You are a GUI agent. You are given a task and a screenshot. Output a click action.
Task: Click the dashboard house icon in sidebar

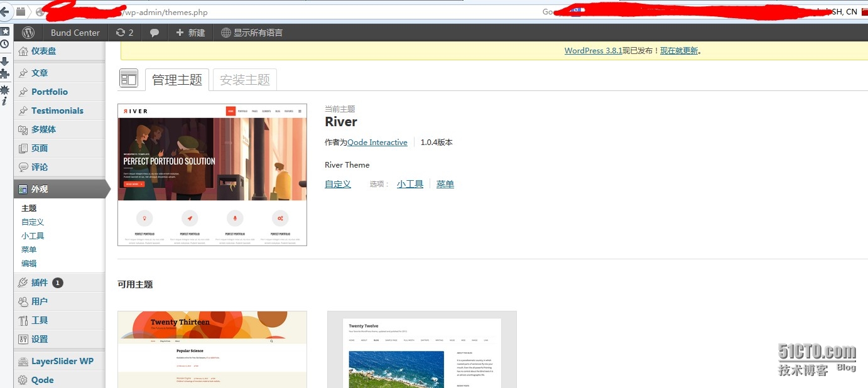pyautogui.click(x=23, y=51)
